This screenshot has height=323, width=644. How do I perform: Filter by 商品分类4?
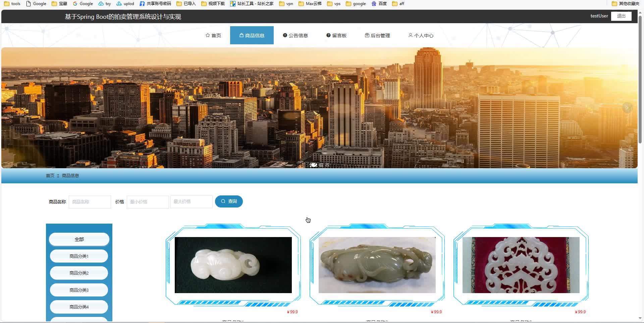point(79,307)
